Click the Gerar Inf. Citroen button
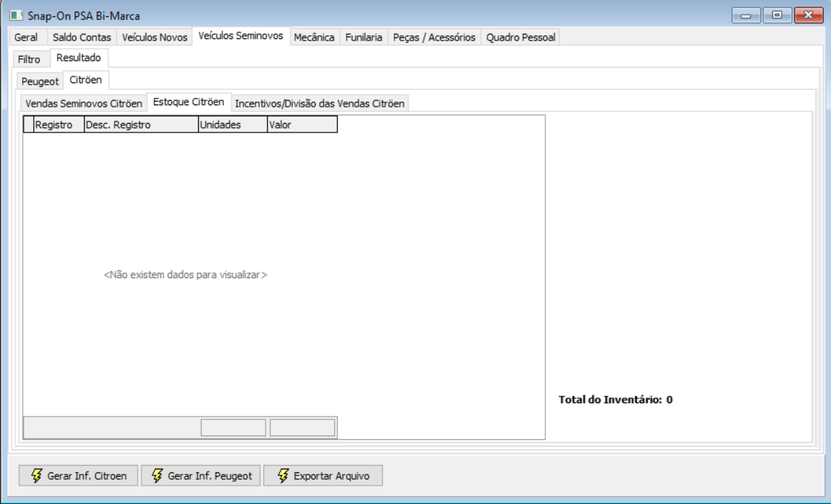The width and height of the screenshot is (831, 504). coord(79,476)
